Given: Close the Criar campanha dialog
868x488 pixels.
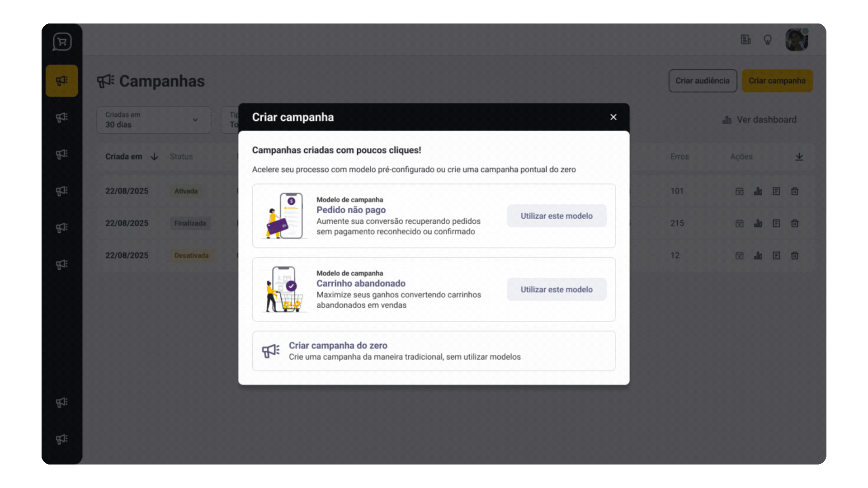Looking at the screenshot, I should (613, 117).
